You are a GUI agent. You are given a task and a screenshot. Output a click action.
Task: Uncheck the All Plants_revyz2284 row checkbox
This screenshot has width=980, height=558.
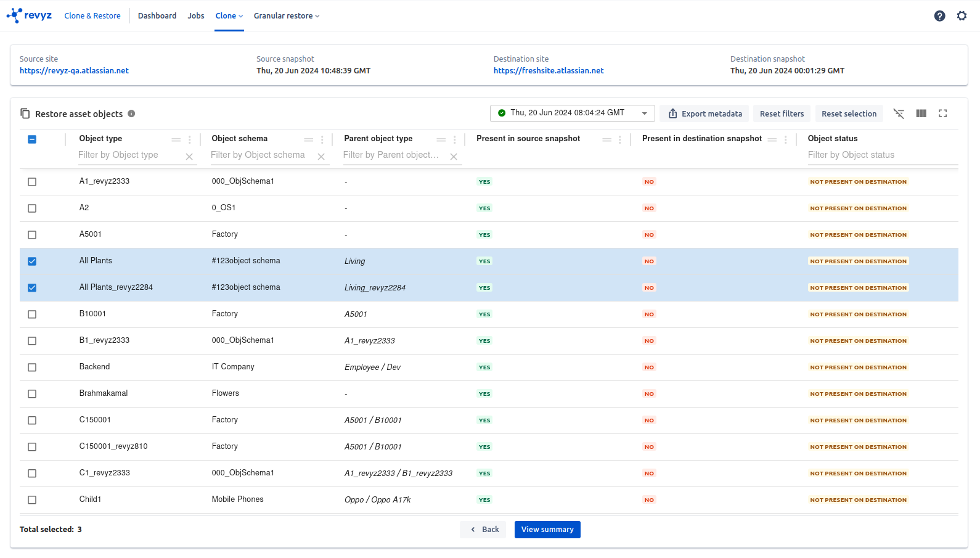pyautogui.click(x=32, y=288)
